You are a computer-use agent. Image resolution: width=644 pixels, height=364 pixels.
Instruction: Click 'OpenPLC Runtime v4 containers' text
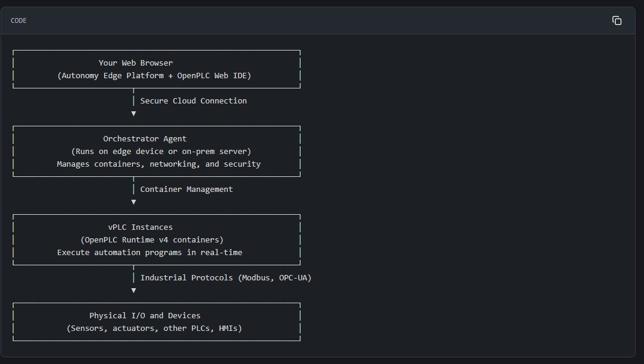(x=152, y=240)
